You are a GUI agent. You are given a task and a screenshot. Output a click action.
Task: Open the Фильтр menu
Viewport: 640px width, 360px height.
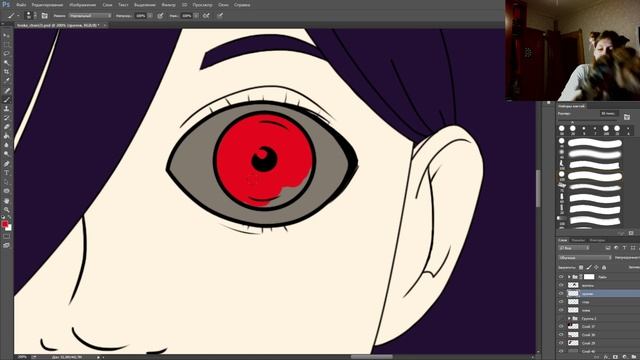pyautogui.click(x=168, y=5)
